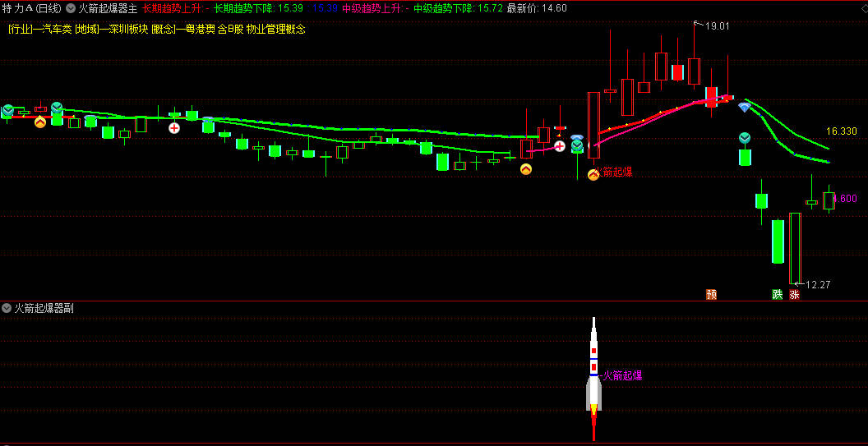Open the 火箭起爆器副 indicator dropdown circle
Image resolution: width=868 pixels, height=446 pixels.
point(7,308)
